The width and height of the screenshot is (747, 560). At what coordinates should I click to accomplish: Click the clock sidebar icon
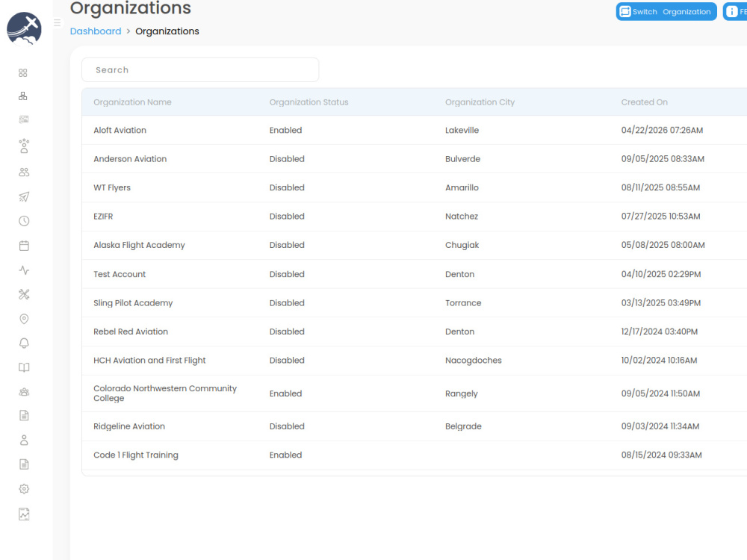tap(24, 221)
